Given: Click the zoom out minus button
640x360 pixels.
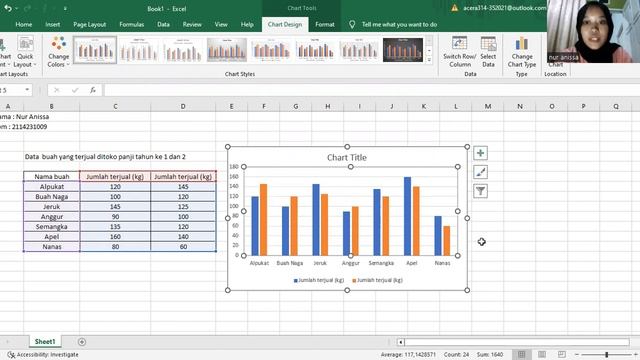Looking at the screenshot, I should (x=576, y=355).
